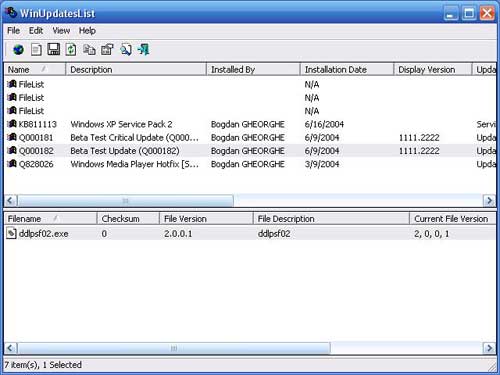500x375 pixels.
Task: Click the globe web link toolbar icon
Action: 18,50
